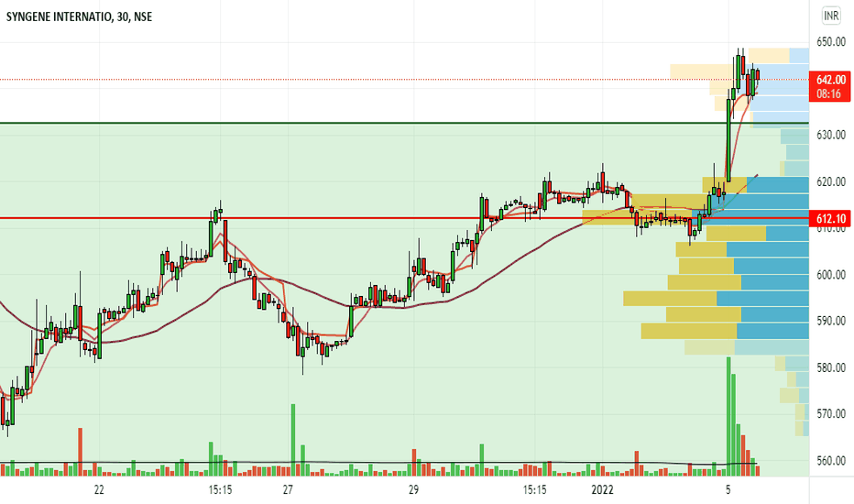This screenshot has width=854, height=504.
Task: Click the 27 date label on time axis
Action: coord(288,490)
